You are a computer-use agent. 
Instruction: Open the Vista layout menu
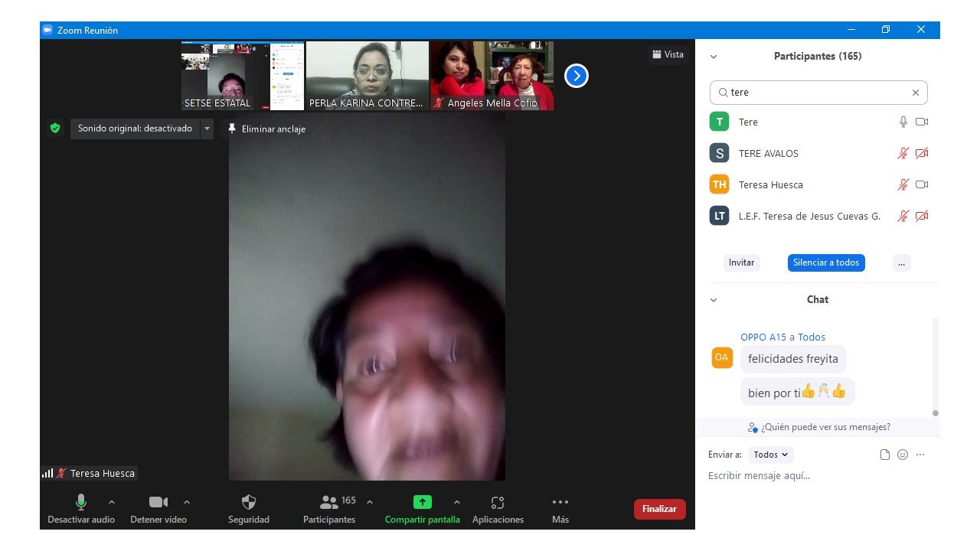click(x=668, y=54)
